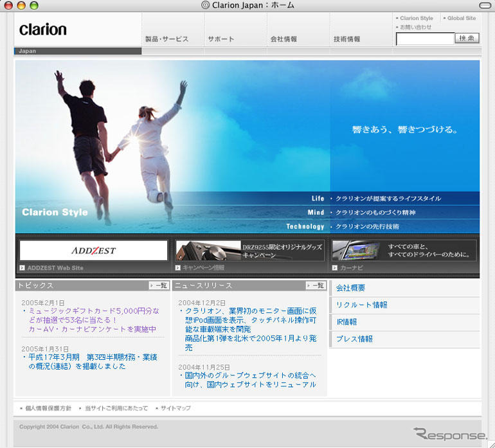Click the Clarion logo
The width and height of the screenshot is (495, 448).
pos(43,30)
